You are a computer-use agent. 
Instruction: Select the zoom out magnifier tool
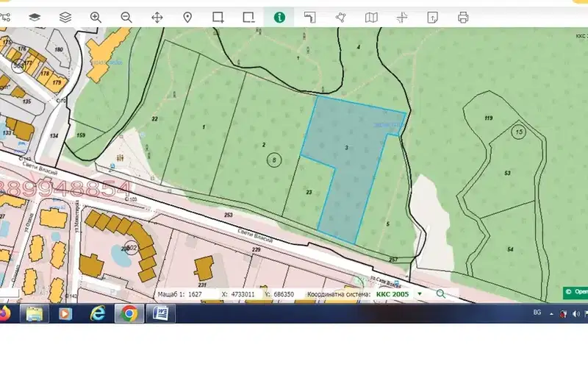[x=126, y=17]
